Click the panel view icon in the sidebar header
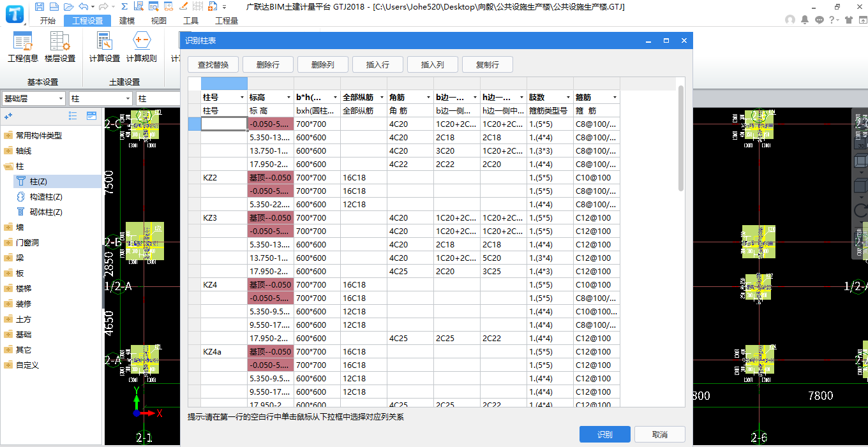Image resolution: width=868 pixels, height=447 pixels. 91,116
